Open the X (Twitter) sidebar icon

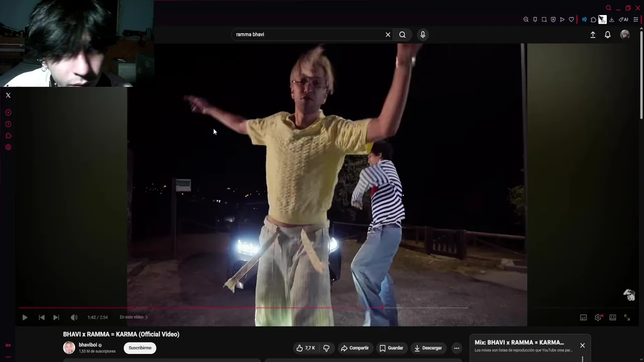click(x=8, y=95)
